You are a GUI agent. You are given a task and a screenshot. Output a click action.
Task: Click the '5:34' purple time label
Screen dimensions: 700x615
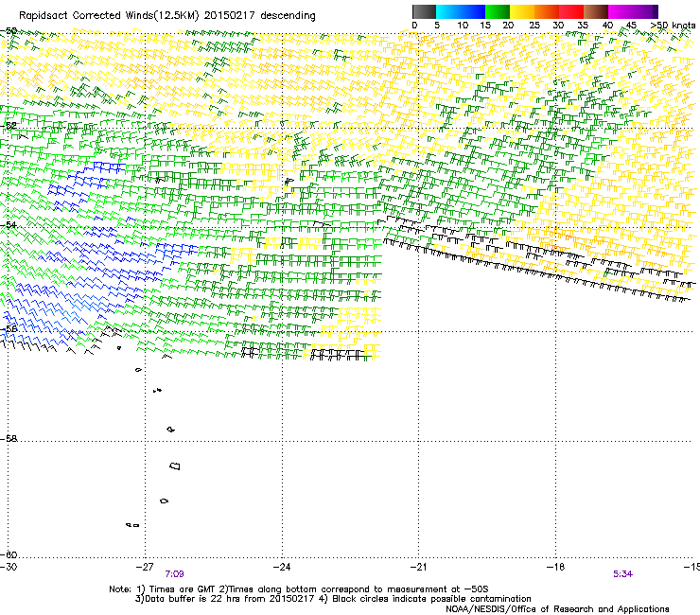(x=622, y=574)
